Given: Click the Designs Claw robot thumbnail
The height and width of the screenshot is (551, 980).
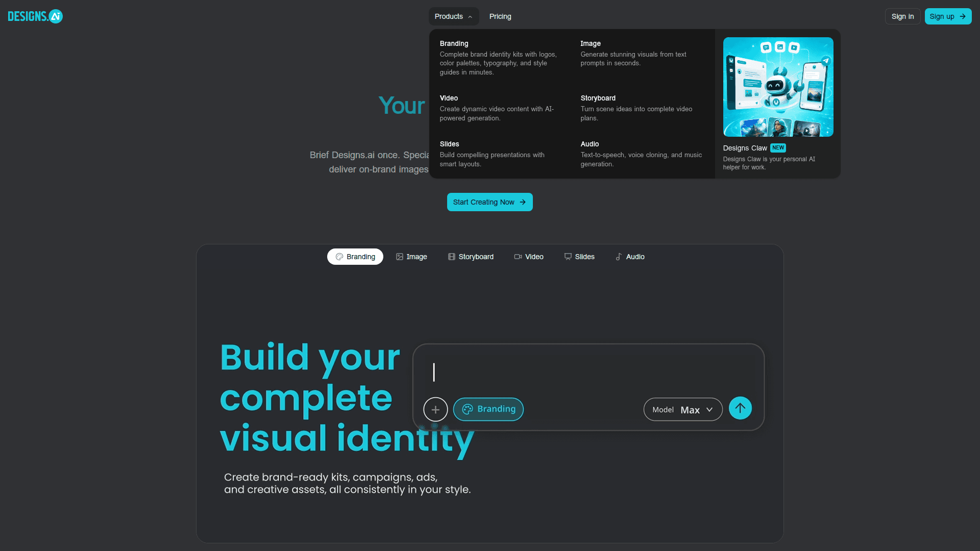Looking at the screenshot, I should coord(778,87).
